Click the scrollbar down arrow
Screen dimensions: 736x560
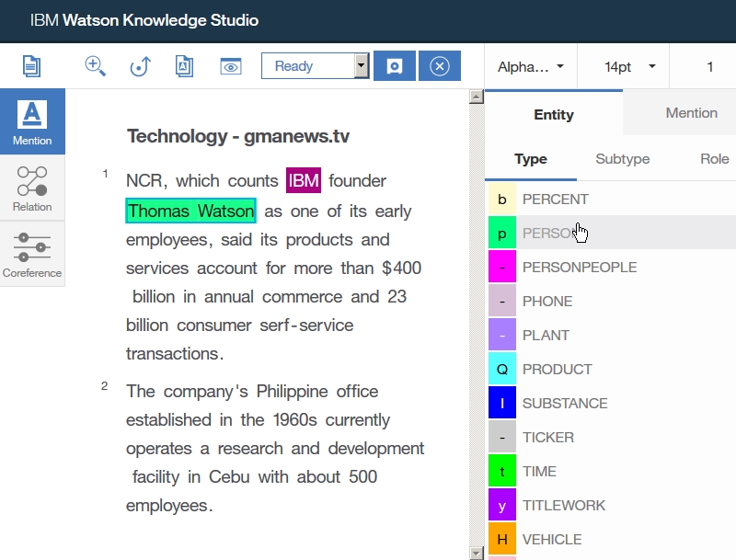(x=476, y=553)
